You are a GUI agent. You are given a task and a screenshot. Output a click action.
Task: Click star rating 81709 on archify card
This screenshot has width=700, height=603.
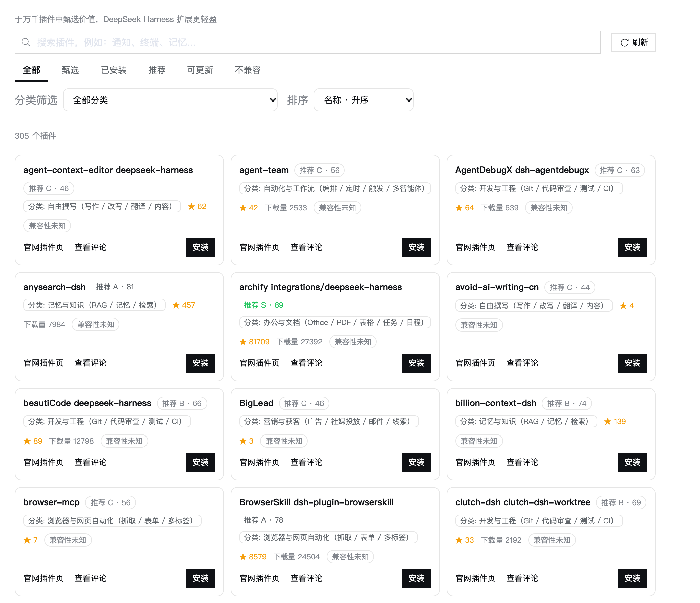(254, 342)
